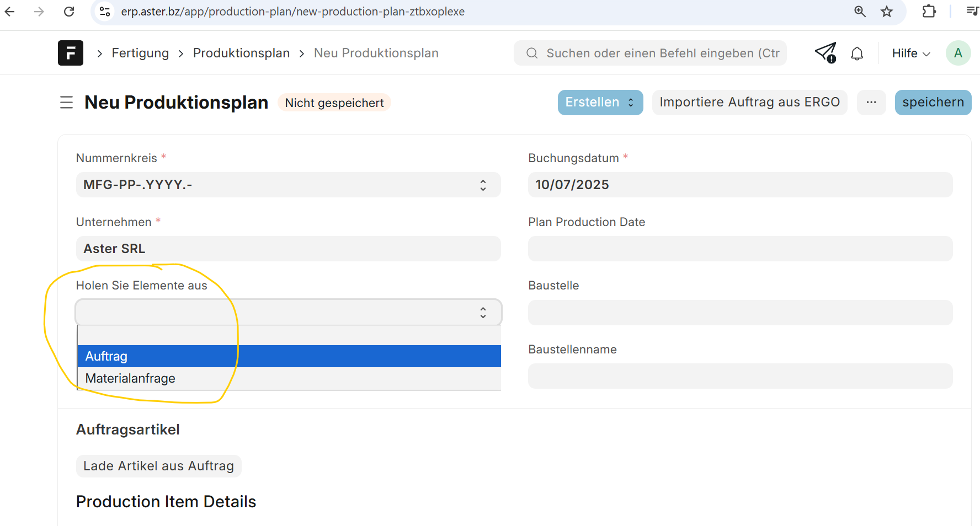Click Importiere Auftrag aus ERGO

click(x=749, y=103)
